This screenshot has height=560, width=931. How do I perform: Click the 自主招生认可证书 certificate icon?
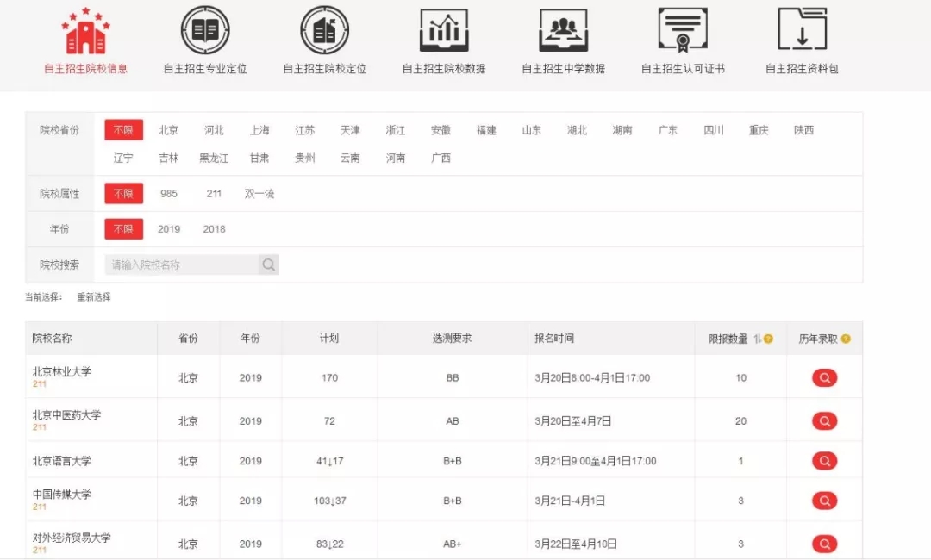click(683, 31)
